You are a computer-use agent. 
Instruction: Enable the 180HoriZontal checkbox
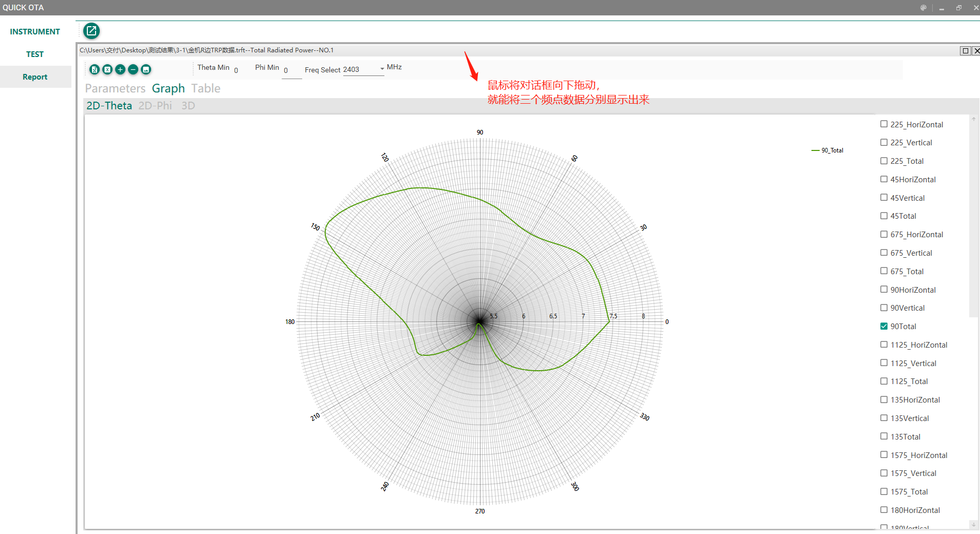pos(884,510)
